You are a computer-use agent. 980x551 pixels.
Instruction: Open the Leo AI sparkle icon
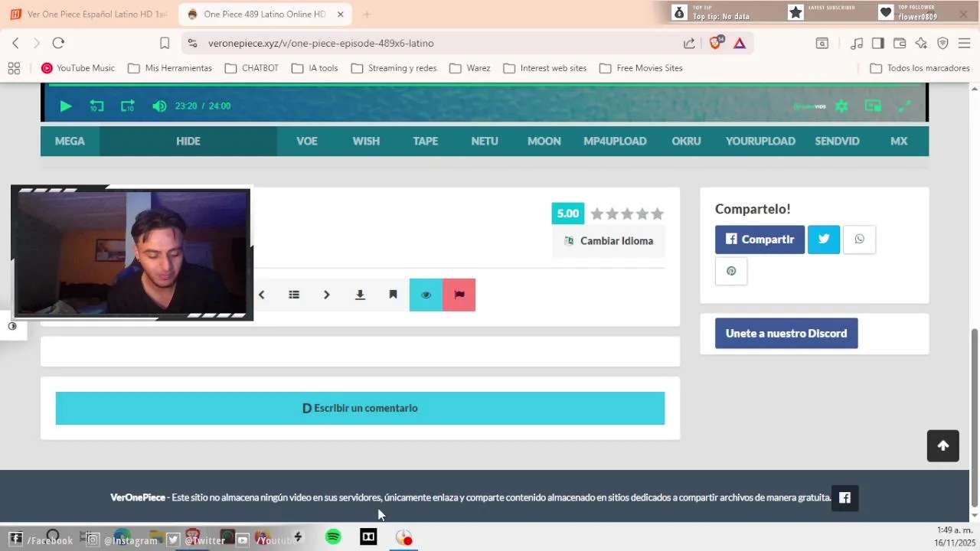coord(921,43)
